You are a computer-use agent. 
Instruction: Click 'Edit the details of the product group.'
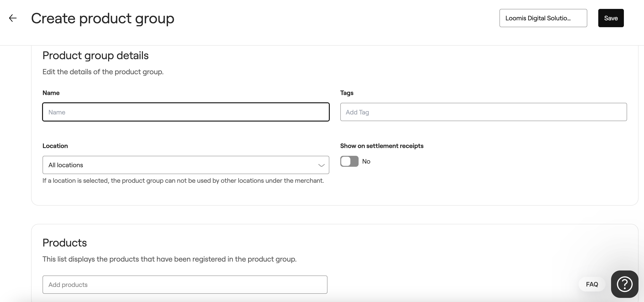click(x=103, y=72)
